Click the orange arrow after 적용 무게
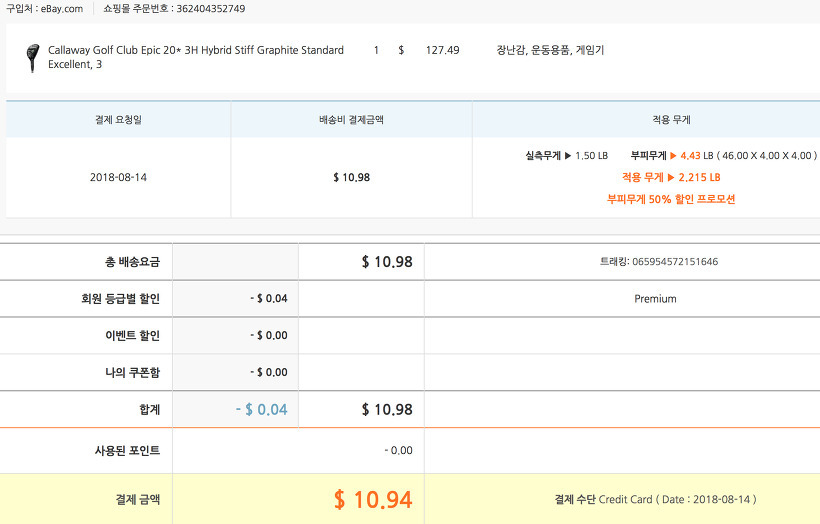820x524 pixels. (671, 177)
